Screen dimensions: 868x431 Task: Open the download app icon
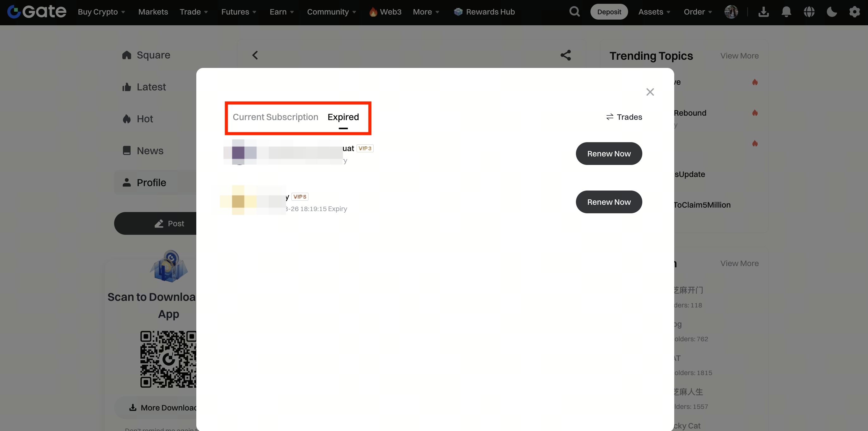pyautogui.click(x=764, y=12)
